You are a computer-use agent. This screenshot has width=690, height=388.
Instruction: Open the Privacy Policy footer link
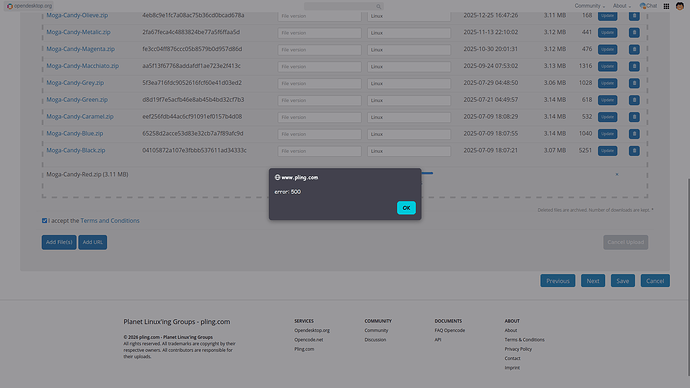tap(518, 349)
